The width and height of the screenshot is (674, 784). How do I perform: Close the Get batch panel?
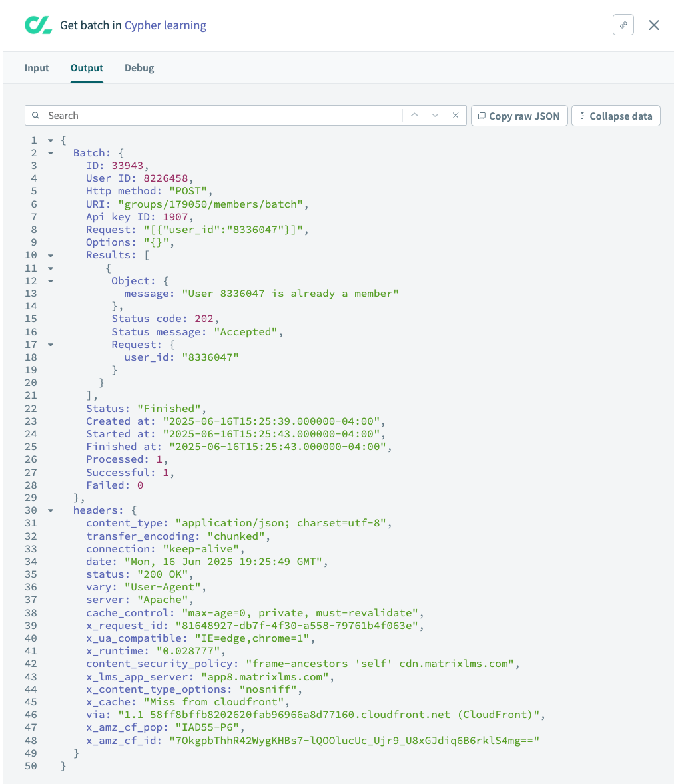point(653,25)
